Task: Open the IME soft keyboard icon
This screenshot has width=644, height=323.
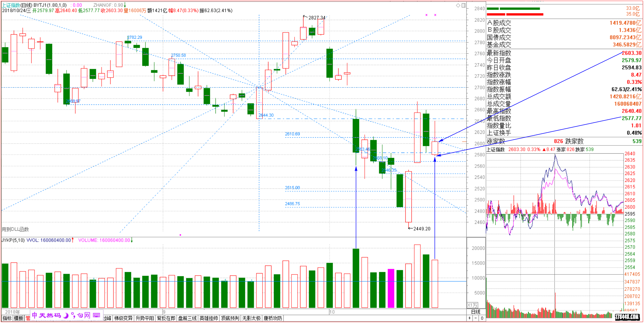Action: [x=97, y=315]
